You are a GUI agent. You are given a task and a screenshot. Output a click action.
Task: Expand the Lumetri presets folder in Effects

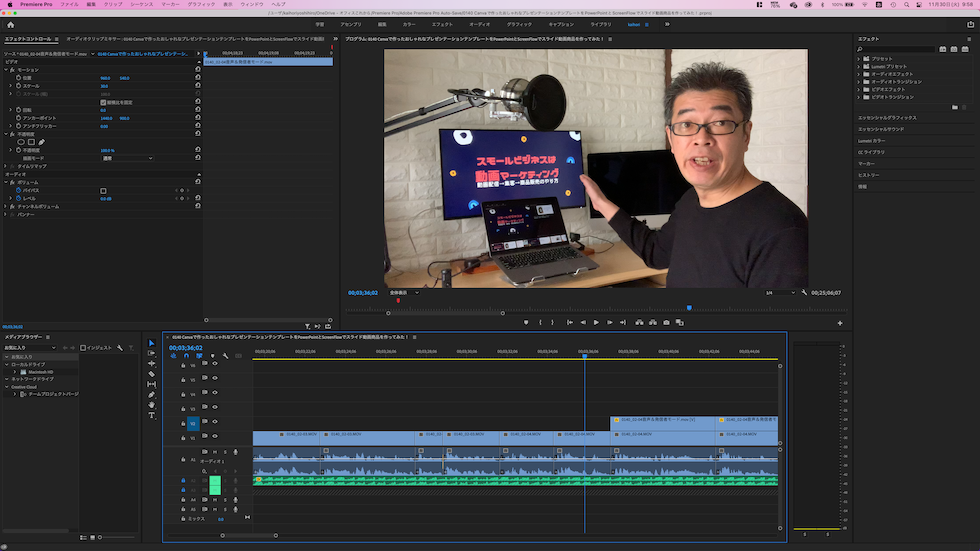[x=860, y=66]
